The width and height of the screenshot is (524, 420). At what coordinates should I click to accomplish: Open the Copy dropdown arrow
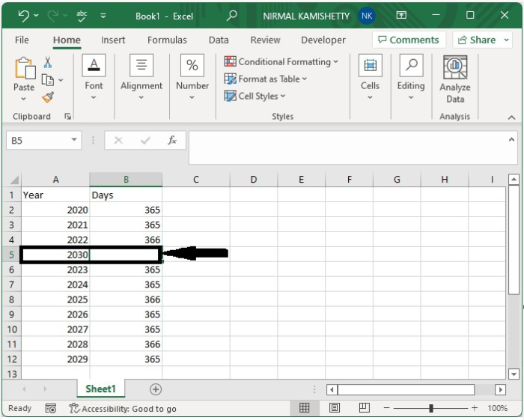(x=61, y=80)
